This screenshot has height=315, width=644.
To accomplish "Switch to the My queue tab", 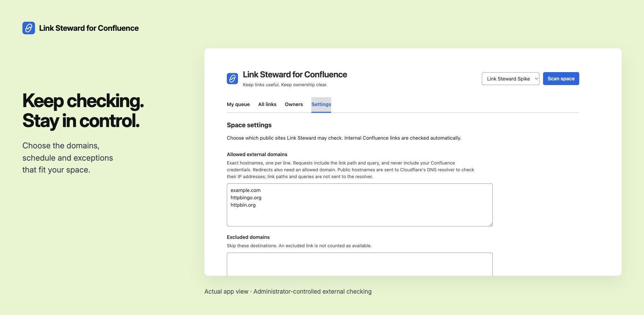I will pos(238,104).
